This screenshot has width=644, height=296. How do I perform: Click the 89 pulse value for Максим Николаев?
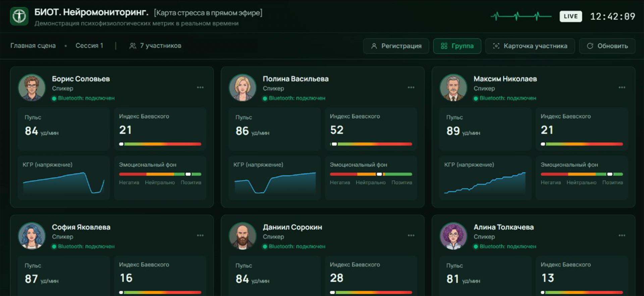click(453, 131)
